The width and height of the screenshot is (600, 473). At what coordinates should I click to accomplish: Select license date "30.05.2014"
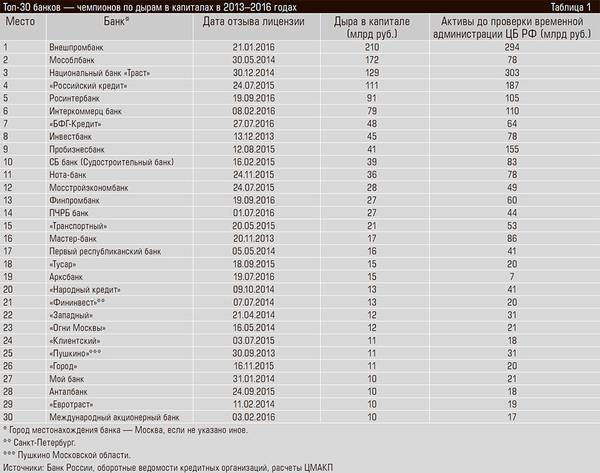point(254,60)
